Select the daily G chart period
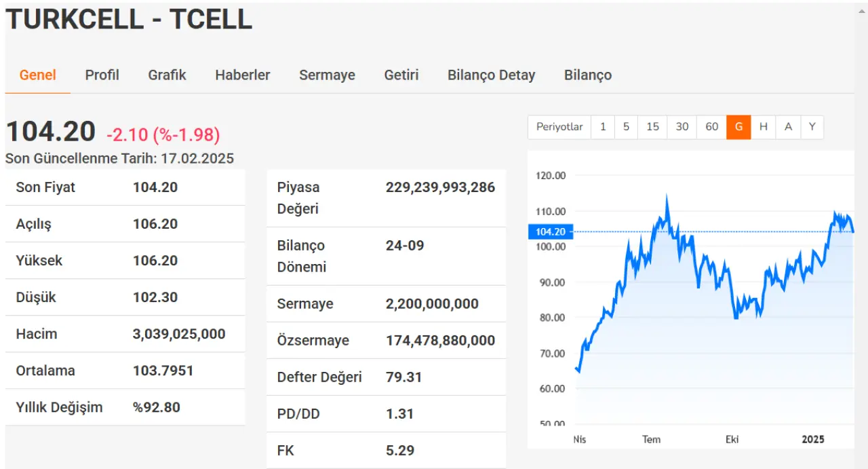The height and width of the screenshot is (469, 868). click(x=738, y=127)
